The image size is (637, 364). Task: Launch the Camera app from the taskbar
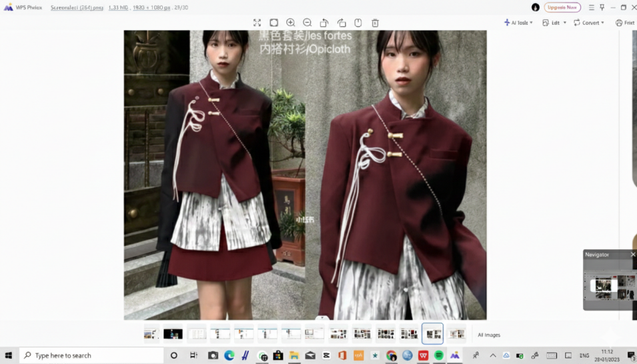pos(213,355)
